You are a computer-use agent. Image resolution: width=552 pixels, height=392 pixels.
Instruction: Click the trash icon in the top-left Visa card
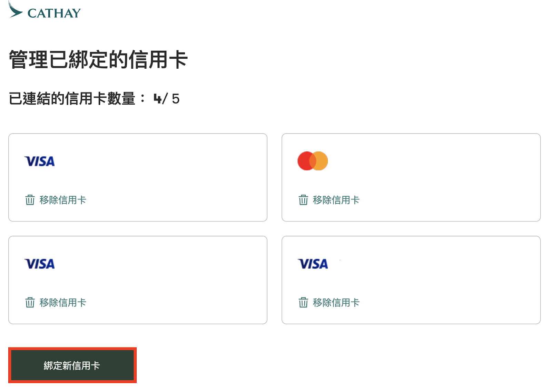[x=30, y=200]
